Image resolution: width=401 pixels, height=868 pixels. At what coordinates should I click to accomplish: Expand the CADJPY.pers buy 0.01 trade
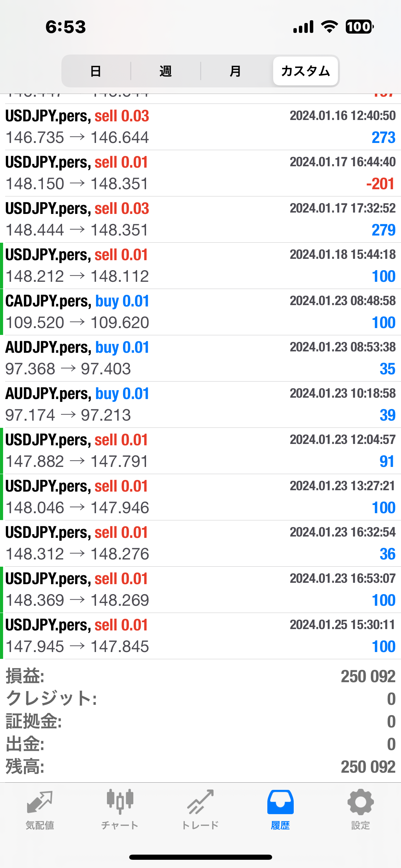point(200,312)
